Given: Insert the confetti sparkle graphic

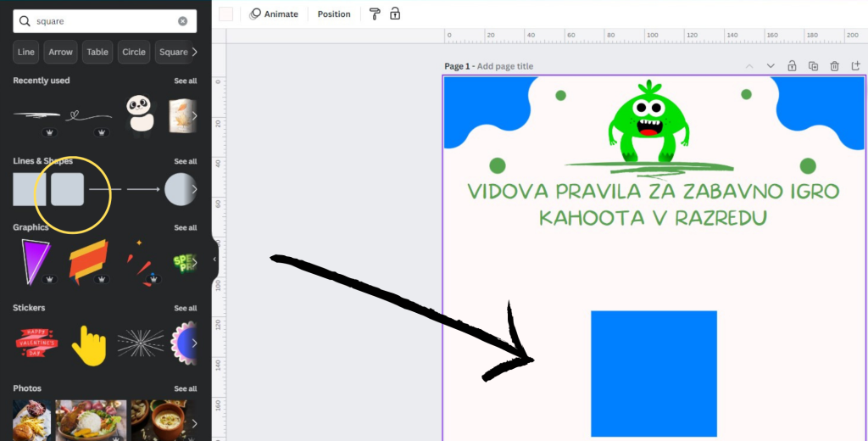Looking at the screenshot, I should [x=138, y=263].
